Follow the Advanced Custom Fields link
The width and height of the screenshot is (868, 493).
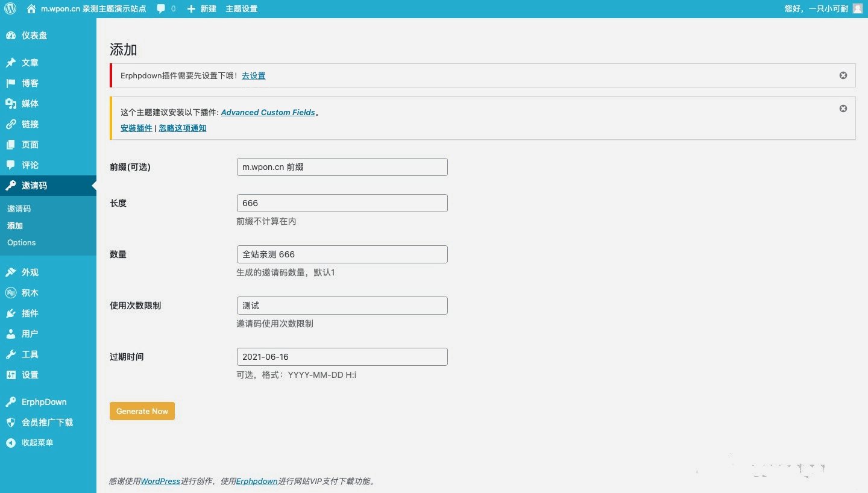pyautogui.click(x=268, y=112)
